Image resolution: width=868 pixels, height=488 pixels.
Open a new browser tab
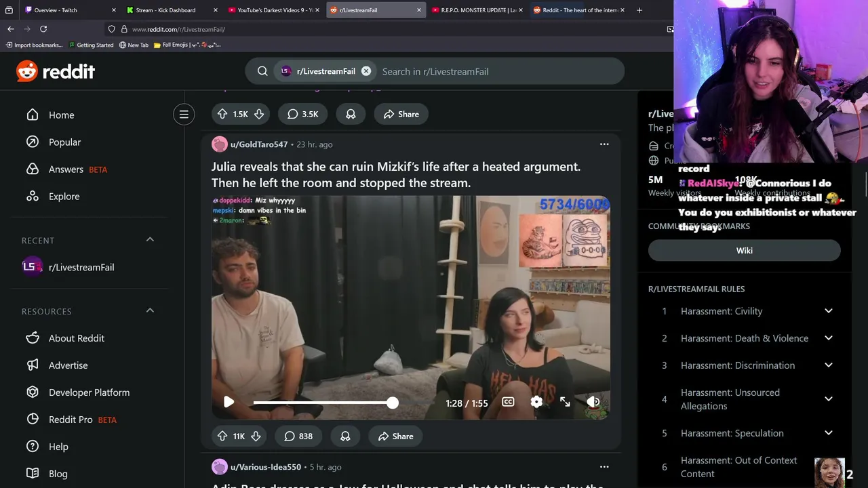coord(639,10)
